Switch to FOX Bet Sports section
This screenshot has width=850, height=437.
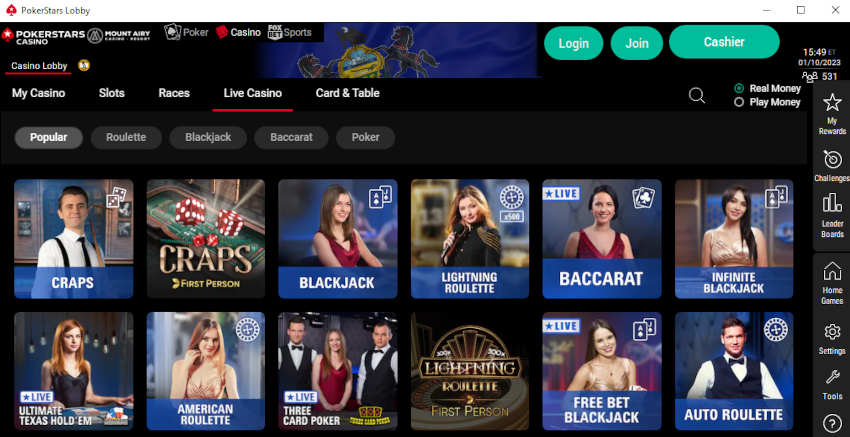pos(290,33)
